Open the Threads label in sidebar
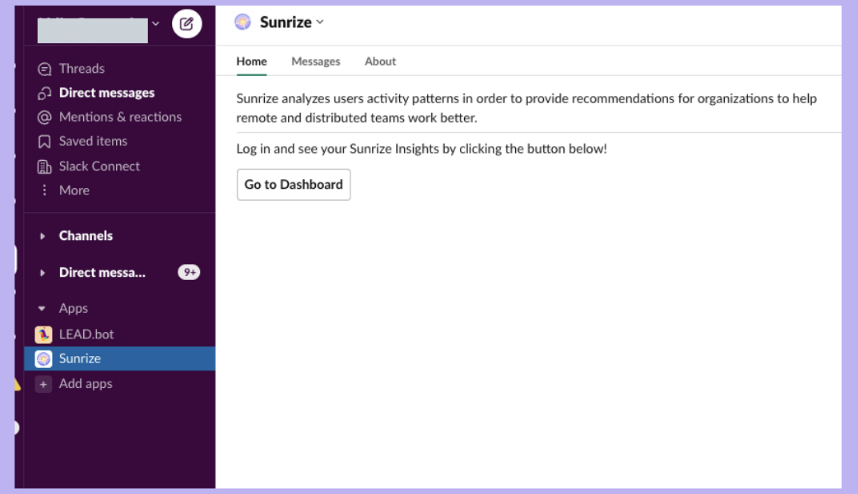Screen dimensions: 858x494 [x=82, y=68]
